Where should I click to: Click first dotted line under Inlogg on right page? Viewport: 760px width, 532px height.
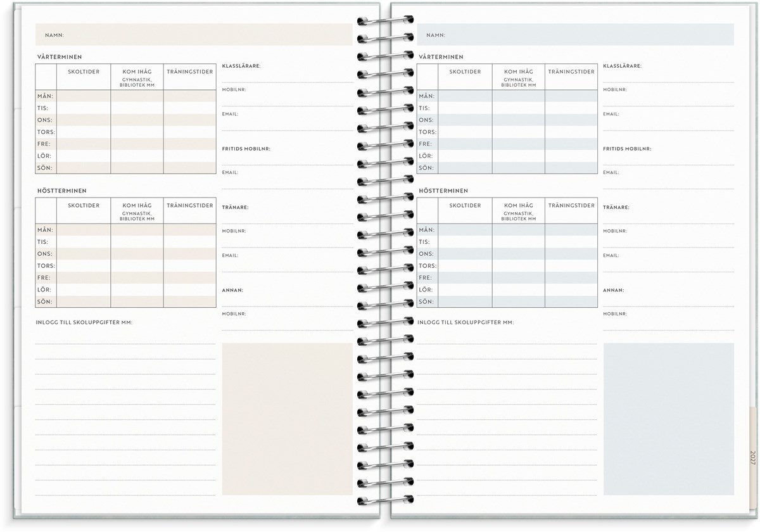507,343
